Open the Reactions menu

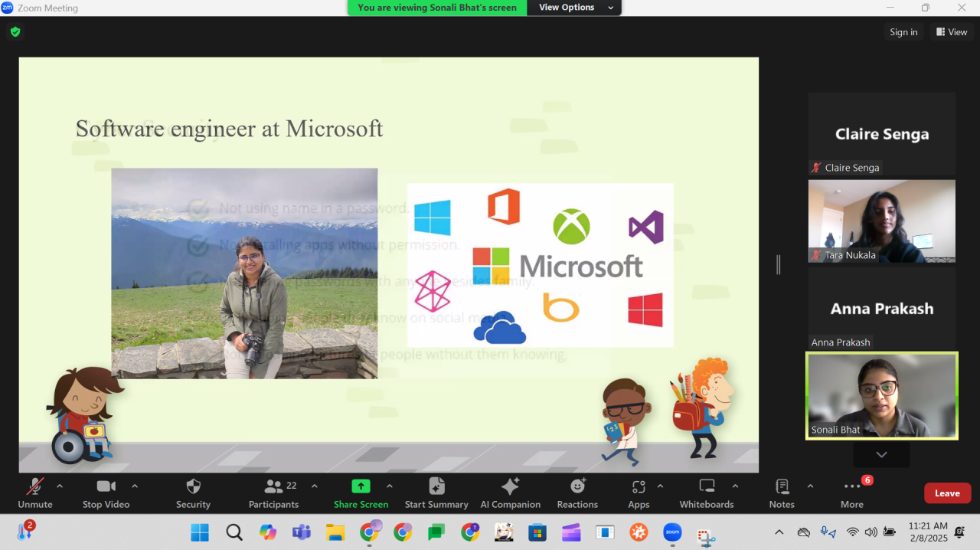click(x=577, y=493)
